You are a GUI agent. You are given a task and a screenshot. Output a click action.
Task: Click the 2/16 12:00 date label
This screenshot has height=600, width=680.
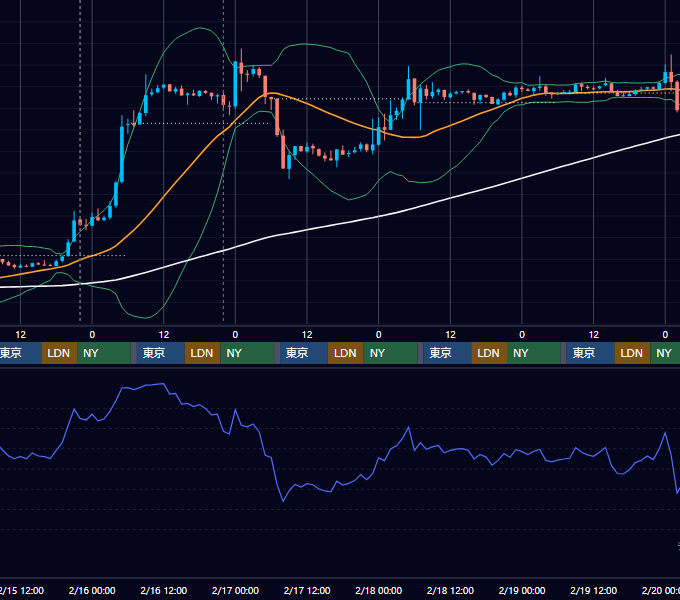163,590
